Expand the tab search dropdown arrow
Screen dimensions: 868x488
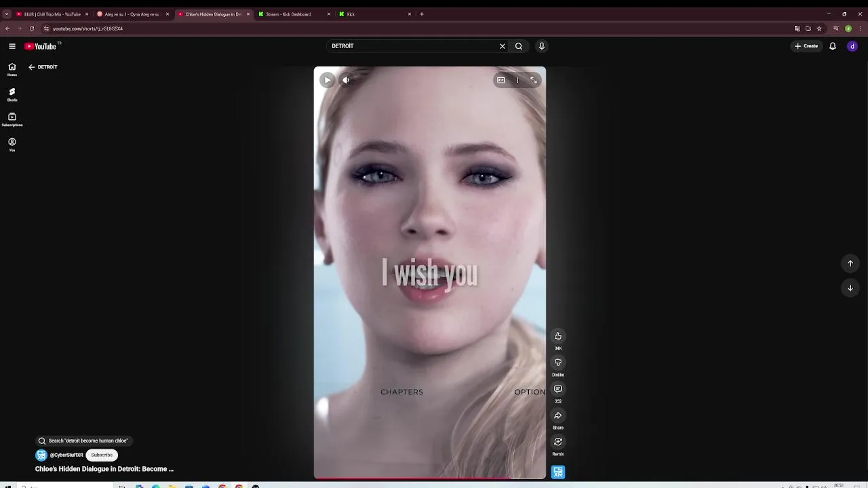[7, 14]
